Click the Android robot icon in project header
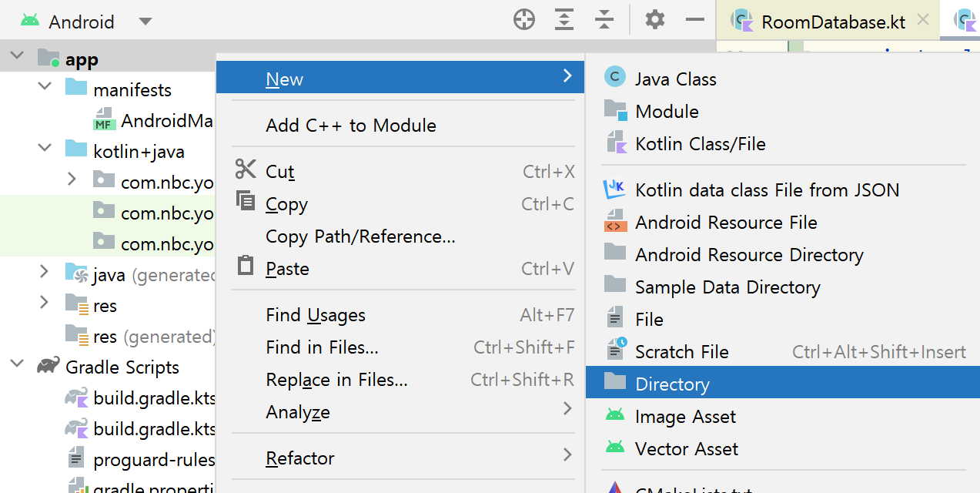The width and height of the screenshot is (980, 493). pyautogui.click(x=30, y=21)
